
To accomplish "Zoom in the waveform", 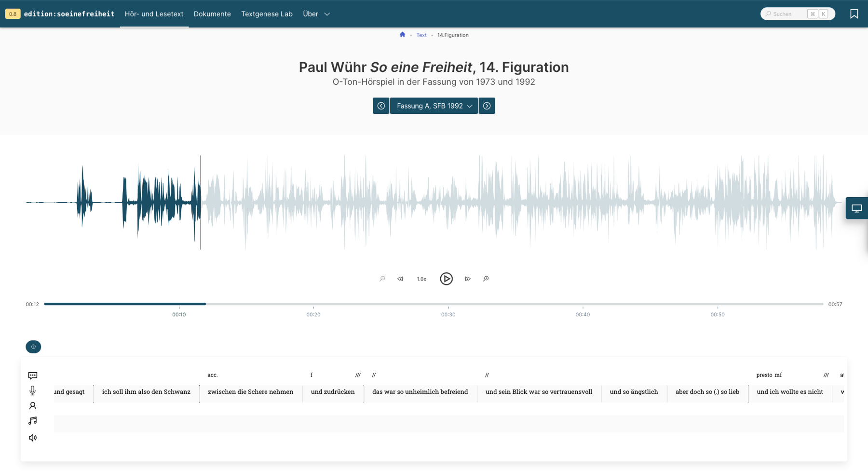I will [x=486, y=279].
